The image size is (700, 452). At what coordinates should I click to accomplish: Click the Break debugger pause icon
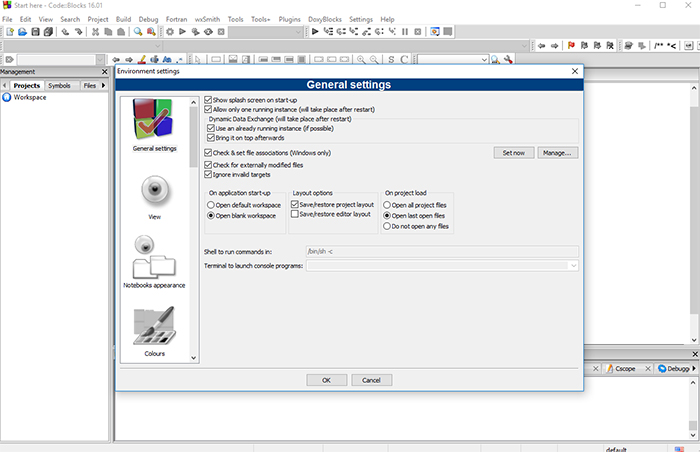pyautogui.click(x=405, y=32)
